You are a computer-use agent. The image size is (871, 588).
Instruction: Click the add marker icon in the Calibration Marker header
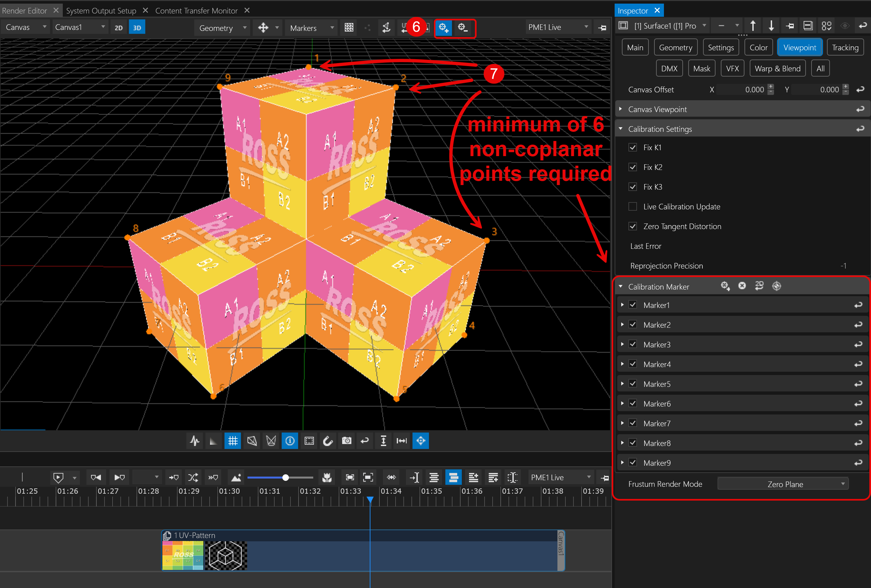[x=725, y=286]
